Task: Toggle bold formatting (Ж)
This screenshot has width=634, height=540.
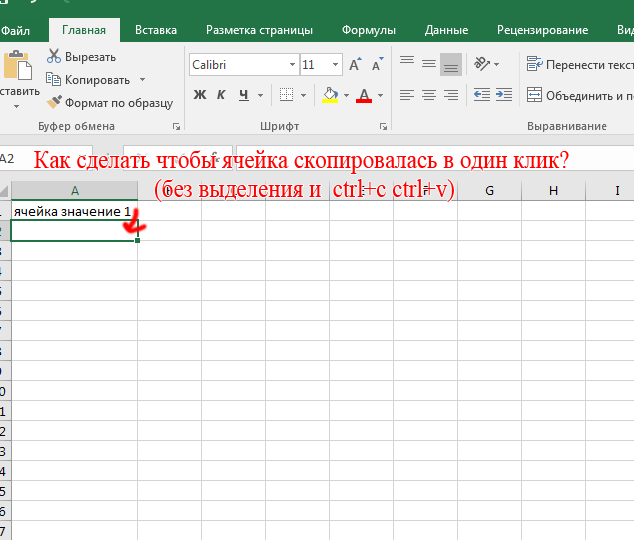Action: [x=199, y=95]
